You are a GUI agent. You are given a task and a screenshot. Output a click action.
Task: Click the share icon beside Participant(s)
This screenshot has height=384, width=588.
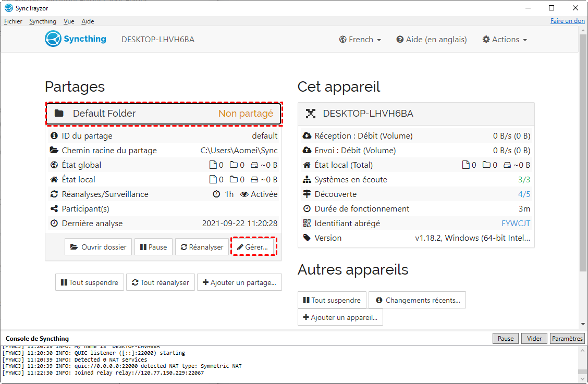click(54, 209)
